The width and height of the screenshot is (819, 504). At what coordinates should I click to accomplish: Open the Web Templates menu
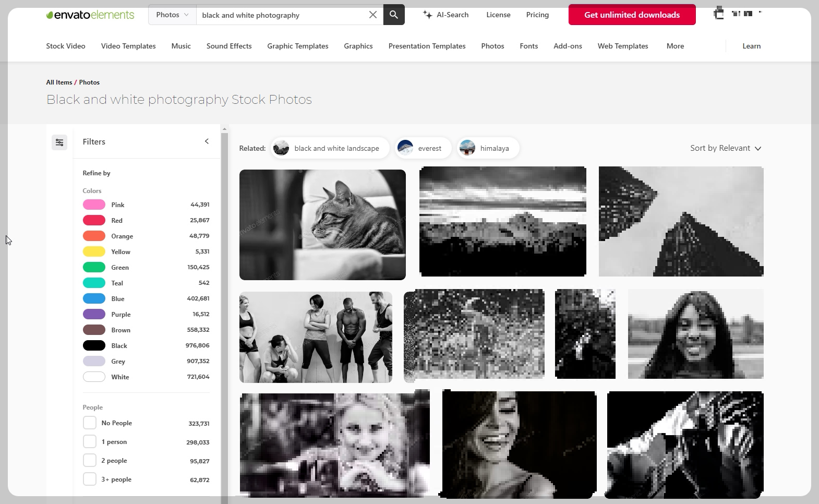tap(623, 46)
